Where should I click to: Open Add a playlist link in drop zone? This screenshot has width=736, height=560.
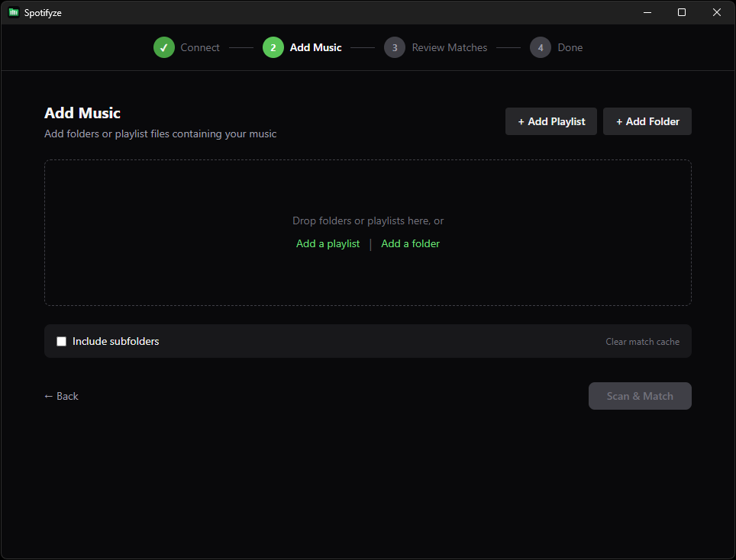328,243
